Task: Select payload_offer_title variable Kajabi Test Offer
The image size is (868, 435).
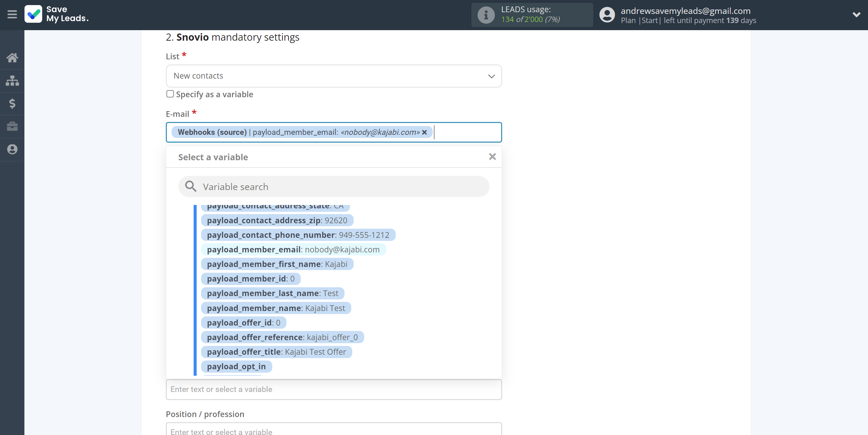Action: (276, 351)
